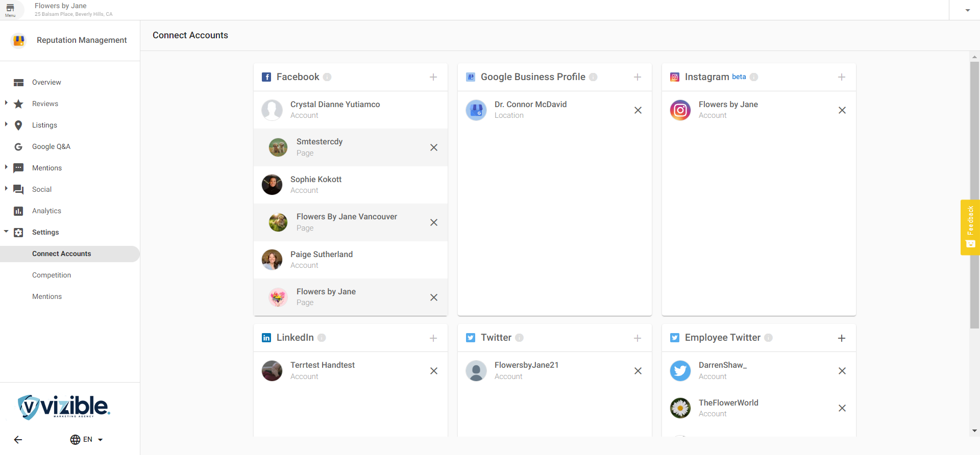The image size is (980, 455).
Task: Open the Menu icon at top left
Action: click(10, 10)
